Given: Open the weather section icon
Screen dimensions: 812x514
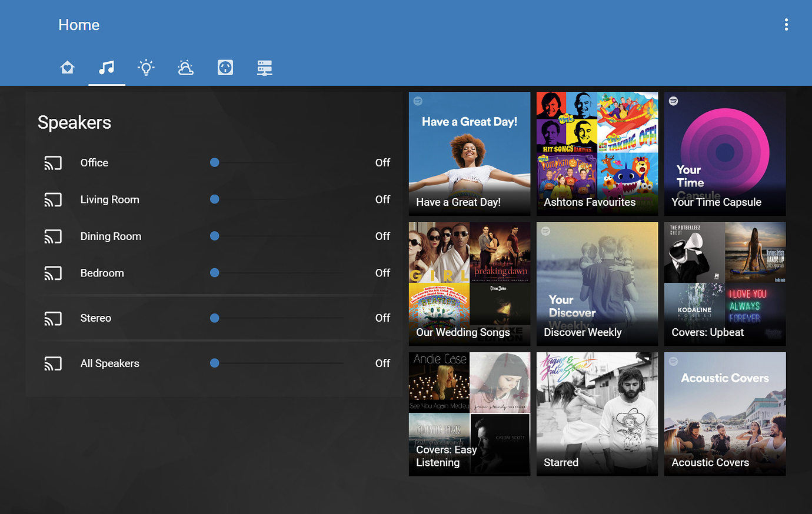Looking at the screenshot, I should coord(185,68).
